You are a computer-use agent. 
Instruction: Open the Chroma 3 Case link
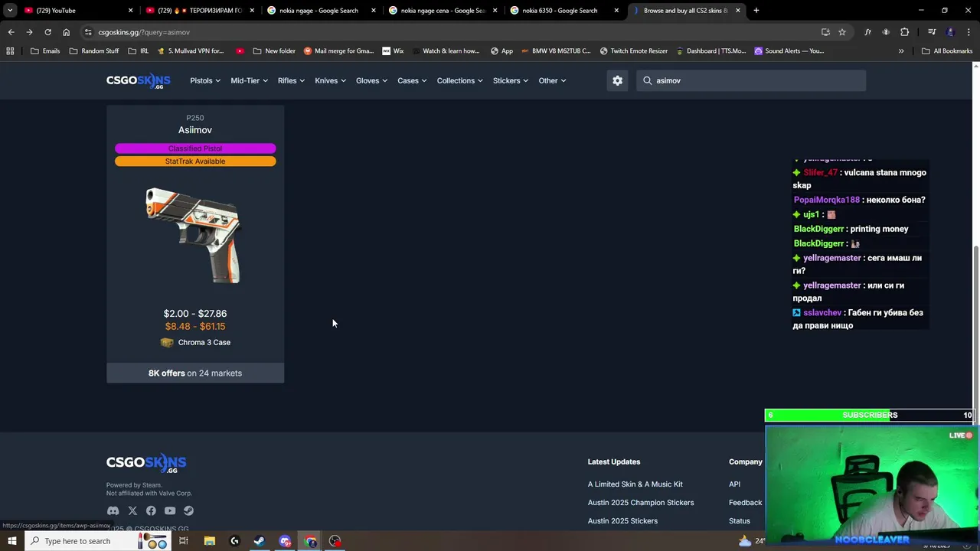coord(204,342)
